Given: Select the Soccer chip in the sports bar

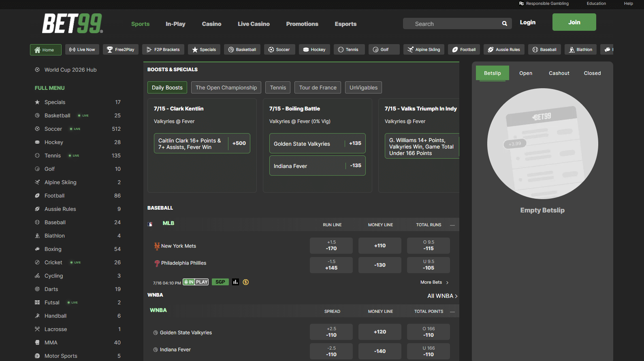Looking at the screenshot, I should click(279, 50).
